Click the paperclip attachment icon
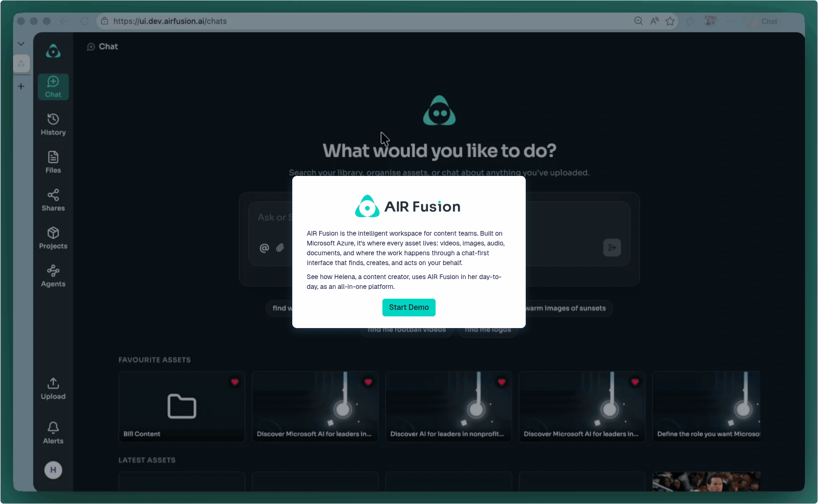The image size is (818, 504). tap(280, 248)
